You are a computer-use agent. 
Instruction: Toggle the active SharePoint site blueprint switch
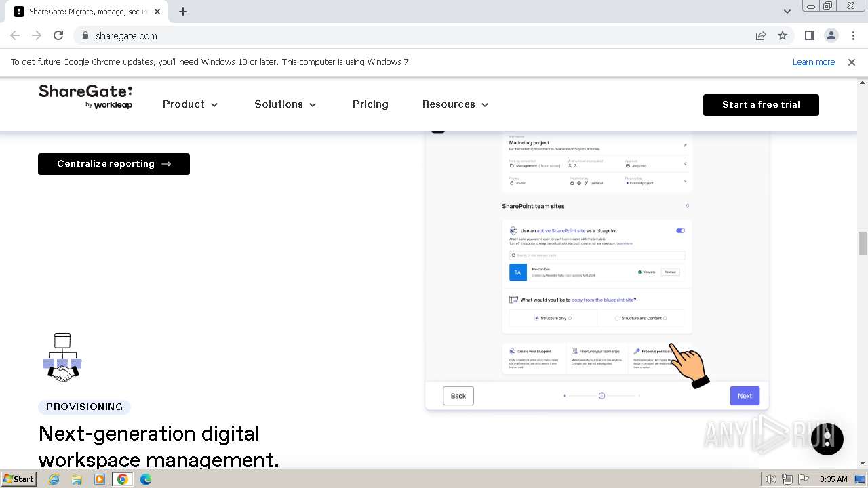click(680, 230)
